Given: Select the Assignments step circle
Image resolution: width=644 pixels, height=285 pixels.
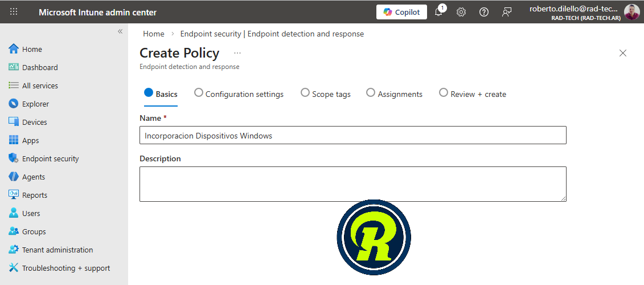Looking at the screenshot, I should [371, 93].
